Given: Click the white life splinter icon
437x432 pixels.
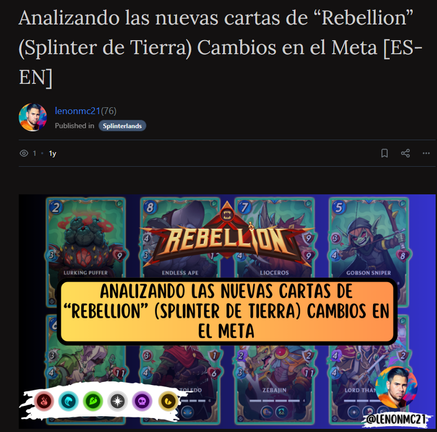Looking at the screenshot, I should point(117,401).
